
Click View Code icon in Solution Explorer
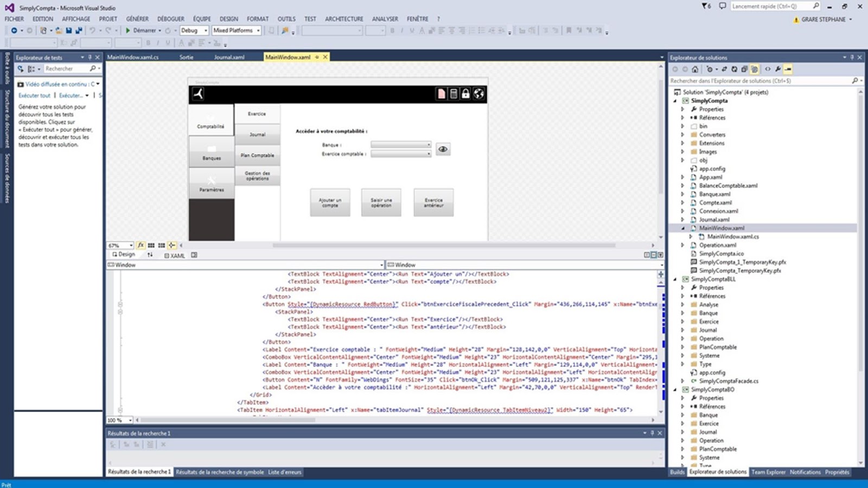(x=768, y=69)
